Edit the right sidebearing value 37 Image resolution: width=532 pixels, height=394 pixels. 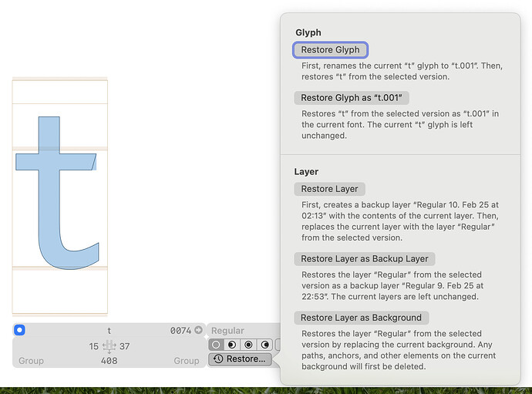click(x=125, y=346)
